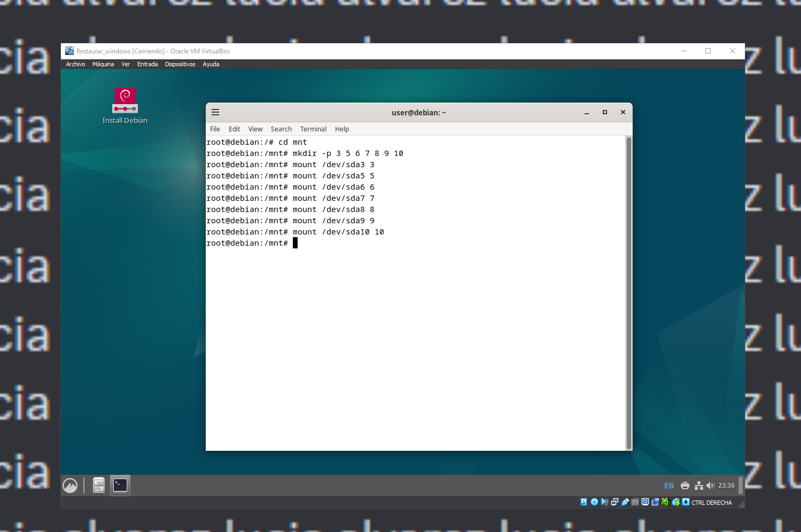Image resolution: width=801 pixels, height=532 pixels.
Task: Open the Dispositivos menu in VirtualBox
Action: click(x=180, y=64)
